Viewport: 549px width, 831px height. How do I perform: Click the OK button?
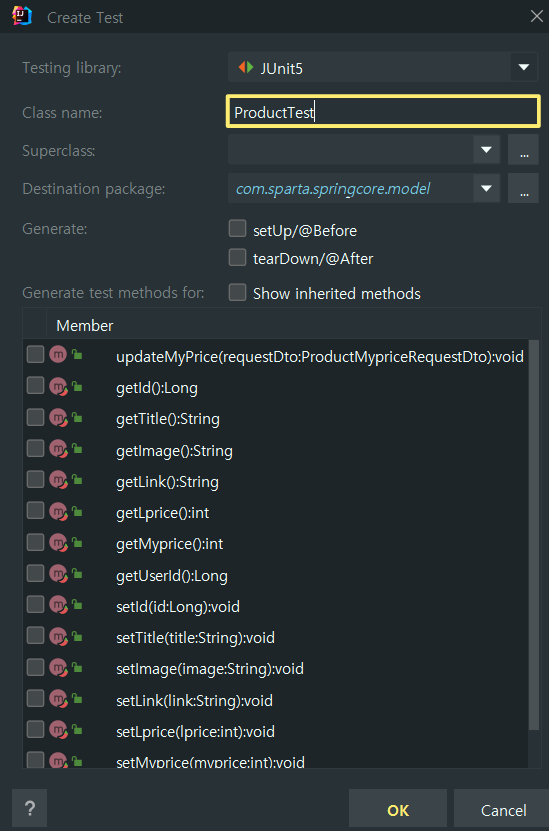tap(398, 810)
